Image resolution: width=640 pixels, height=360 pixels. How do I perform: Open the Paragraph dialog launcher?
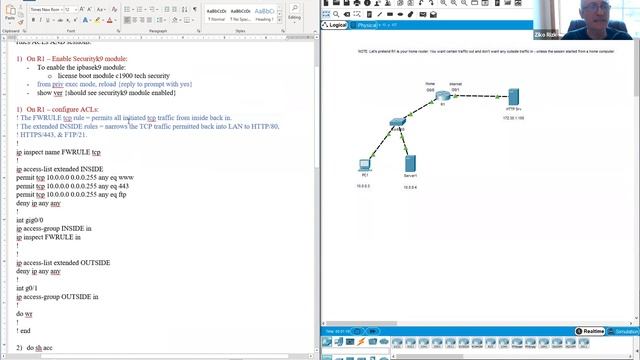coord(198,31)
